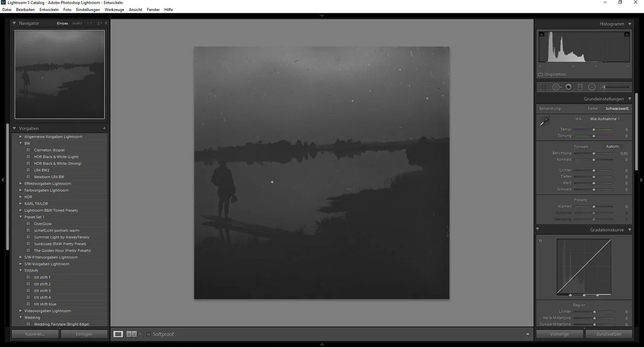Click the Klarheit slider handle
This screenshot has width=644, height=347.
point(594,207)
